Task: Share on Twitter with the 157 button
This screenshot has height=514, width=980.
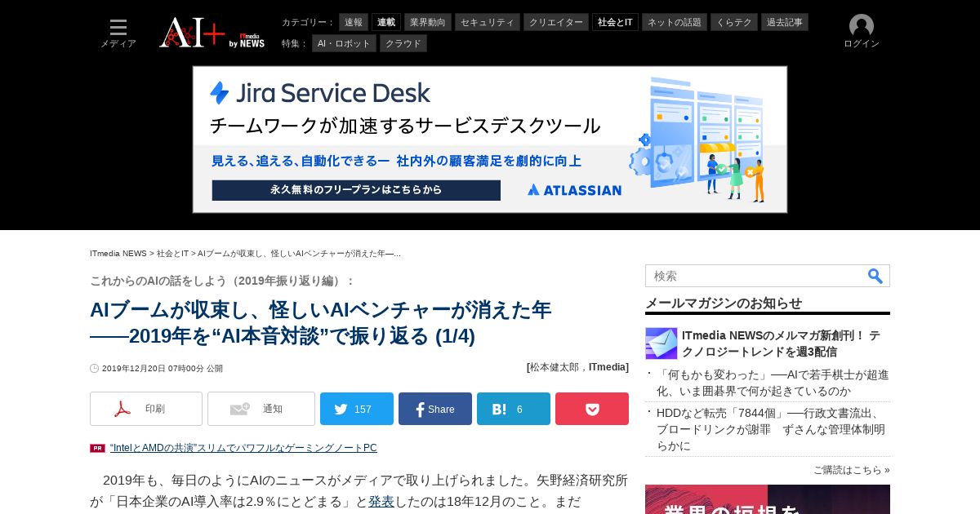Action: 357,409
